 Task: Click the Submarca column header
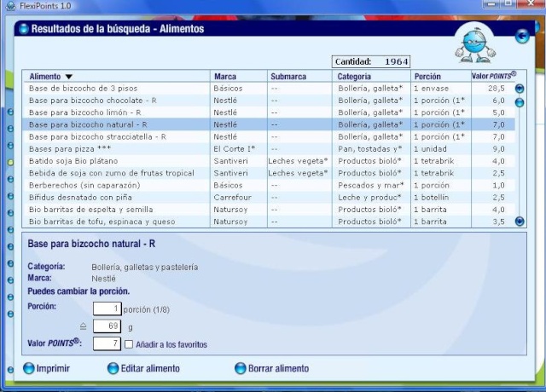tap(288, 77)
